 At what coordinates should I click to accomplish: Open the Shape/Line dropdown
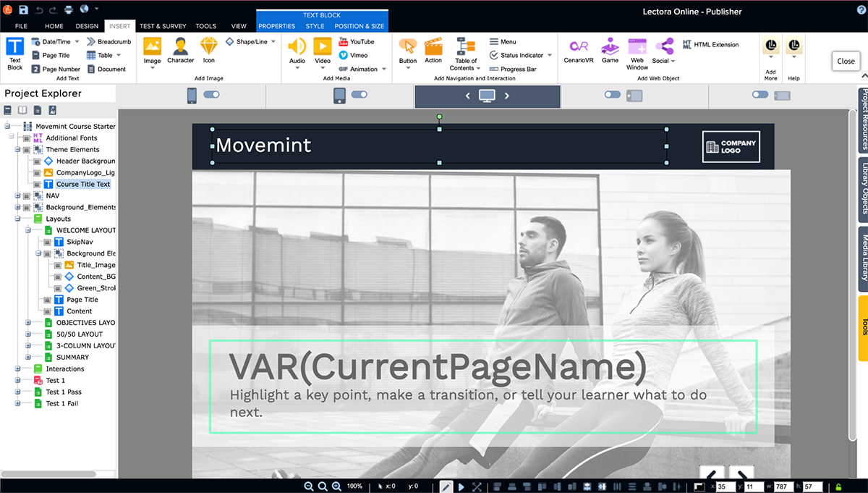click(x=272, y=41)
